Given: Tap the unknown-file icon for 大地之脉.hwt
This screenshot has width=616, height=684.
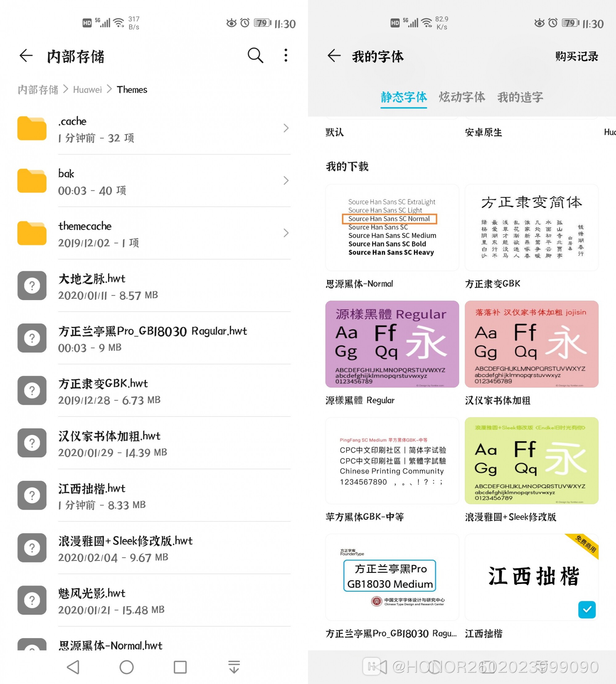Looking at the screenshot, I should [x=32, y=285].
